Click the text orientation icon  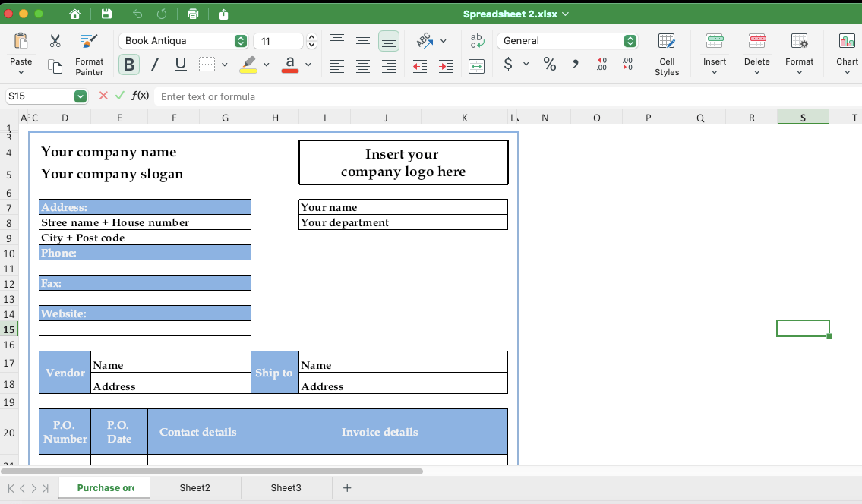[425, 41]
